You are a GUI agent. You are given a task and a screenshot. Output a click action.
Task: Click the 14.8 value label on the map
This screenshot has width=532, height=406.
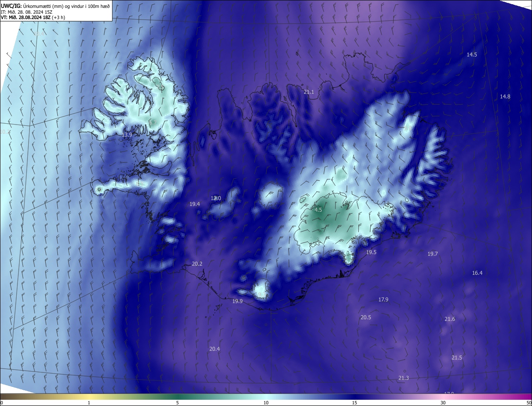pos(505,96)
